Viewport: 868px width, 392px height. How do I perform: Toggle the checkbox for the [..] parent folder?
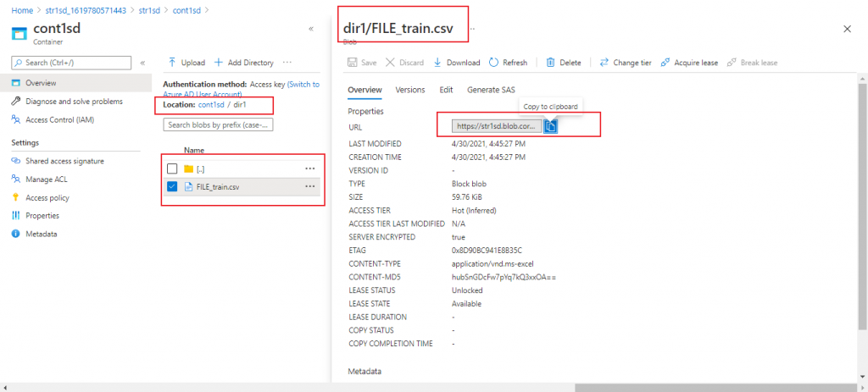click(x=172, y=168)
